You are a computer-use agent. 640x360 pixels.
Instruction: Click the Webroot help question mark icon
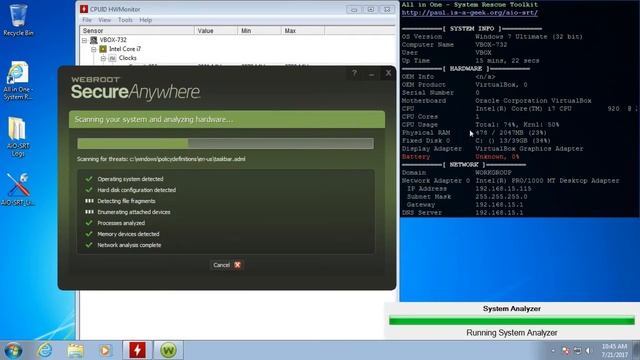tap(354, 73)
